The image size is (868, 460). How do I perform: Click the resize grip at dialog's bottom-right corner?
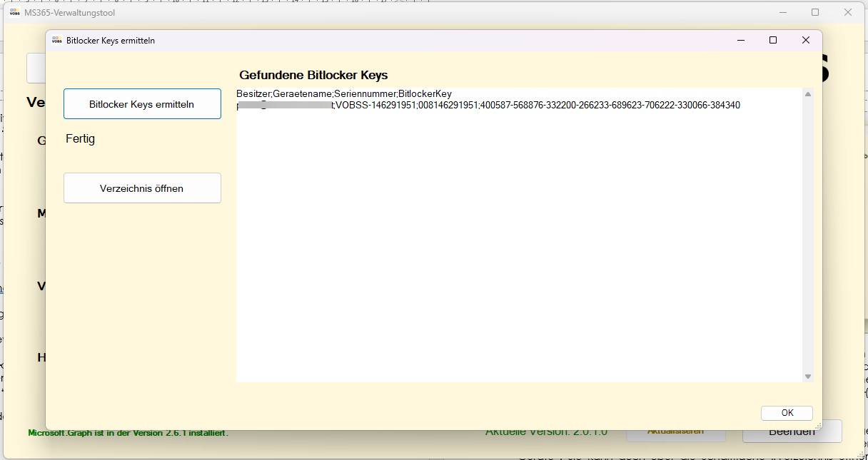[818, 426]
